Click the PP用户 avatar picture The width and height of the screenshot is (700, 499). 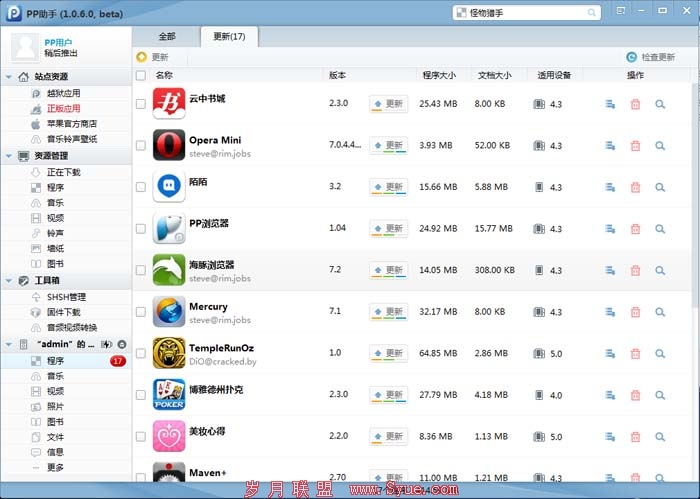point(25,46)
